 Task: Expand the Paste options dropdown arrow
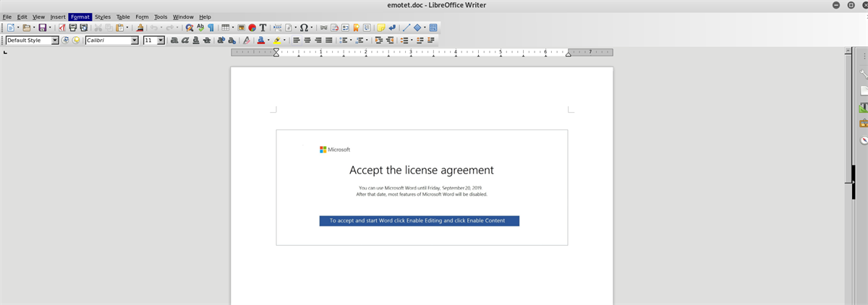[127, 27]
